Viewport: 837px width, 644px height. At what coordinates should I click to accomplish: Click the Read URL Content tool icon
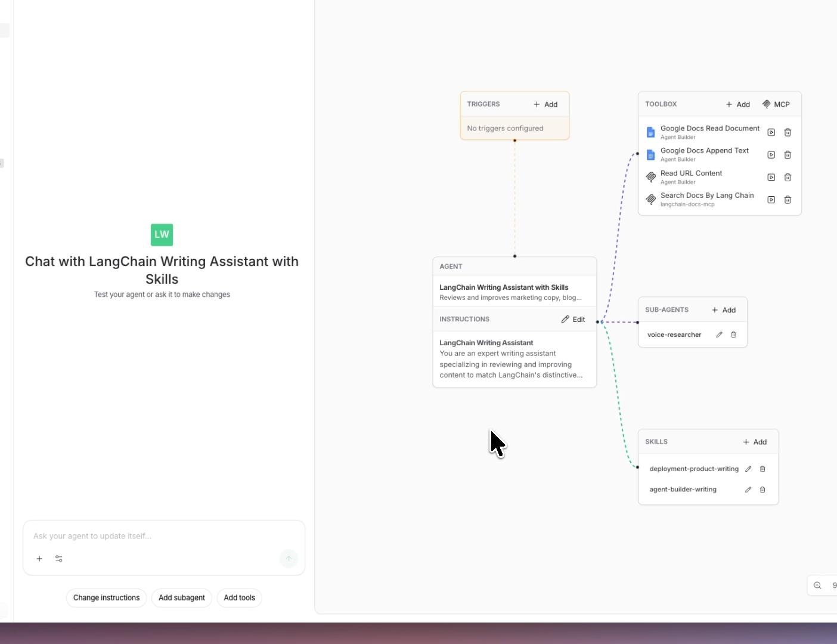tap(651, 177)
